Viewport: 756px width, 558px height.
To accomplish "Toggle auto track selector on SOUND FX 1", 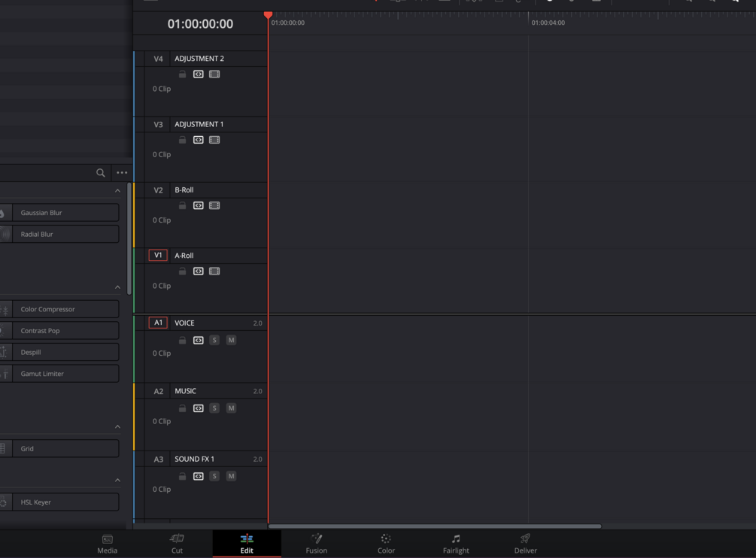I will point(198,476).
